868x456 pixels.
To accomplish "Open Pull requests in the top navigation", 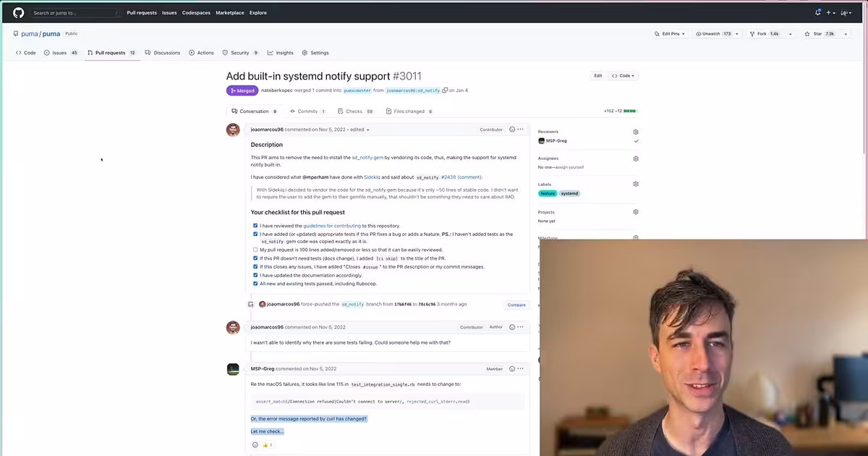I will point(142,12).
